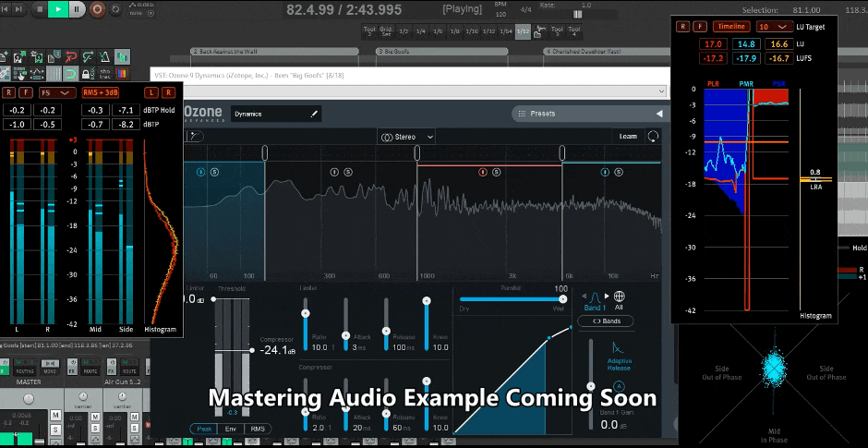The image size is (868, 448).
Task: Click the pencil icon beside Dynamics name
Action: (314, 115)
